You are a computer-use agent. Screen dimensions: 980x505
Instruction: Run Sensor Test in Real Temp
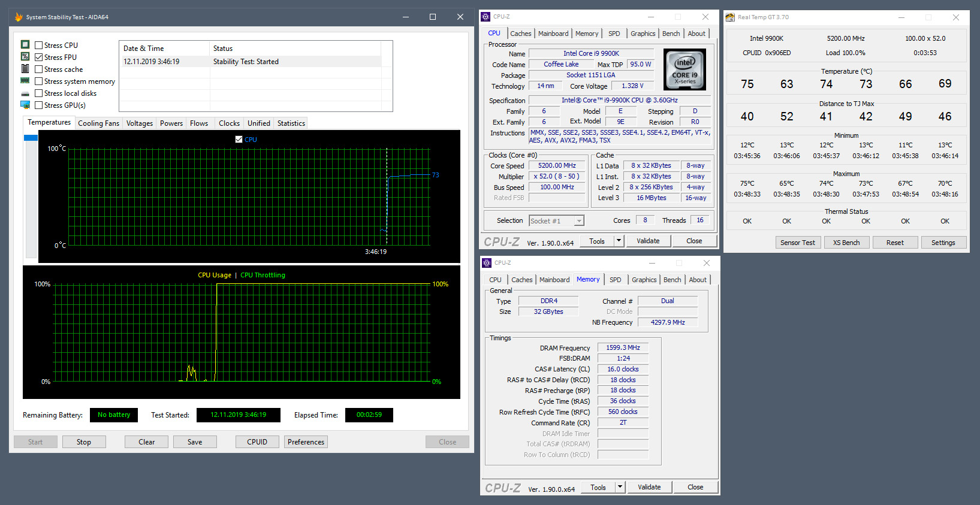(x=798, y=243)
